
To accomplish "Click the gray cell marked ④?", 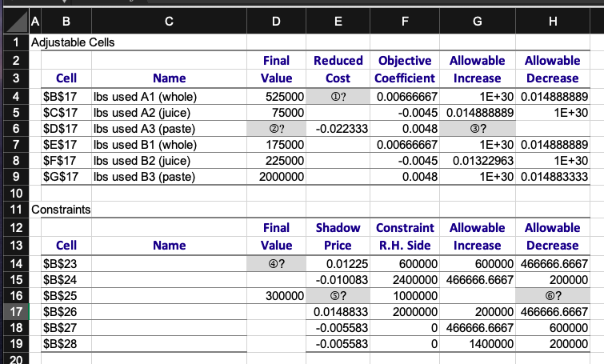I will click(x=276, y=264).
